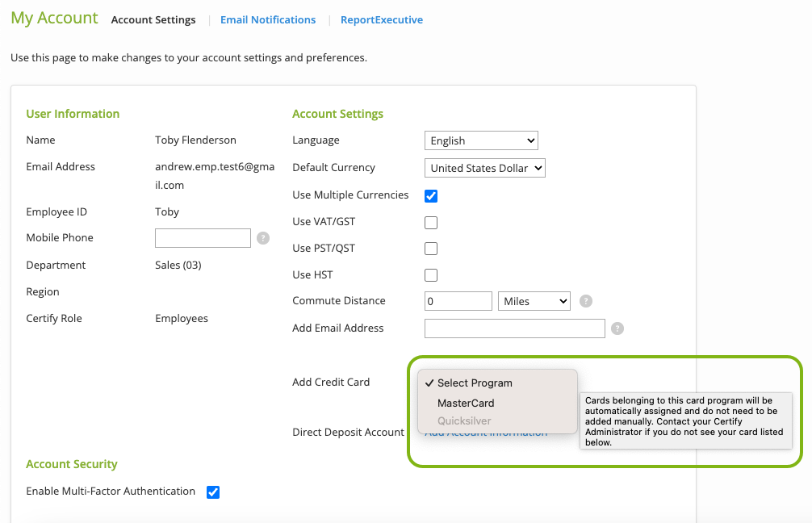This screenshot has height=523, width=812.
Task: Select the greyed-out Quicksilver option
Action: [x=464, y=420]
